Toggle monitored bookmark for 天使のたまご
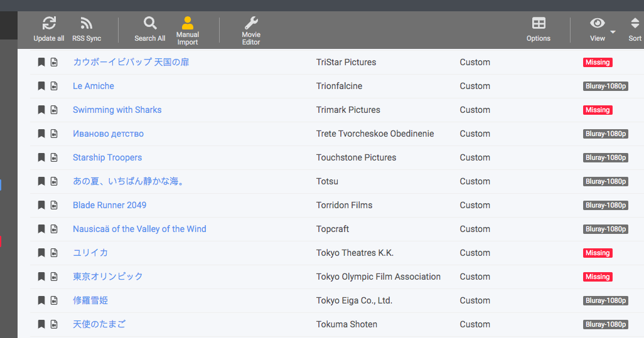 point(41,324)
